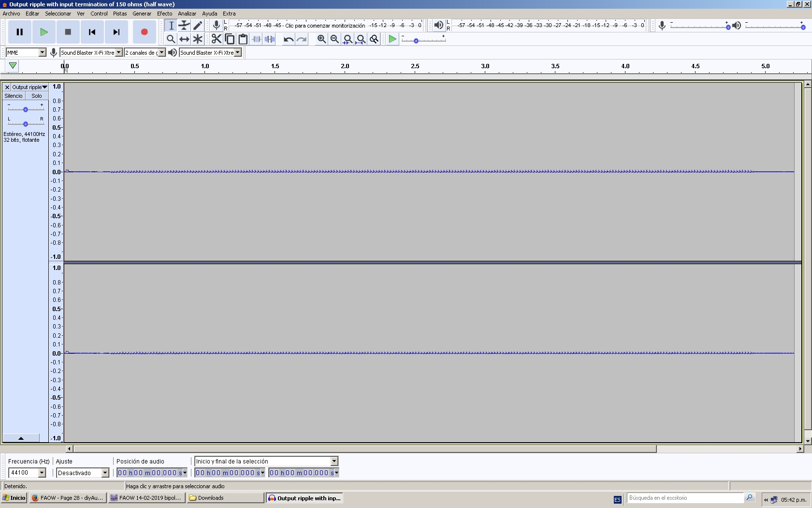Open the Ajuste Desactivado dropdown
Viewport: 812px width, 508px height.
[x=83, y=473]
